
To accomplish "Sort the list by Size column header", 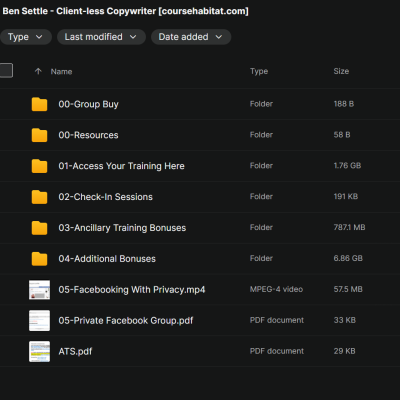I will pyautogui.click(x=341, y=71).
